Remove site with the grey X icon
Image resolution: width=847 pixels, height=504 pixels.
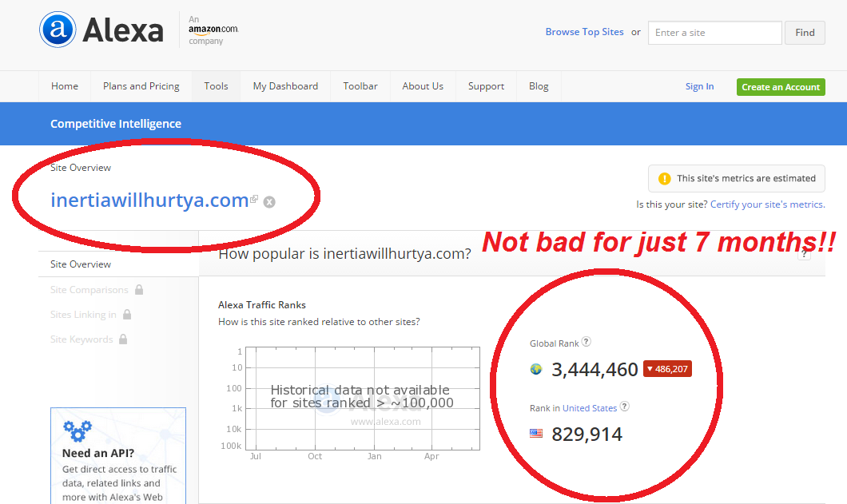coord(269,202)
